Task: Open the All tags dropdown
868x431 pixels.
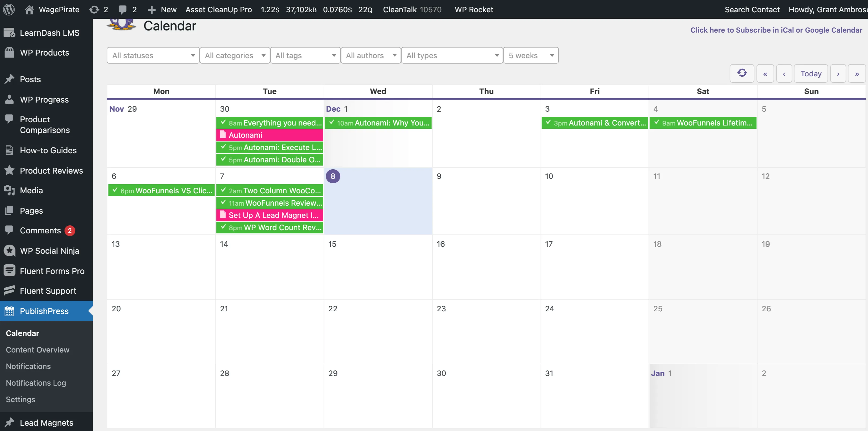Action: coord(305,55)
